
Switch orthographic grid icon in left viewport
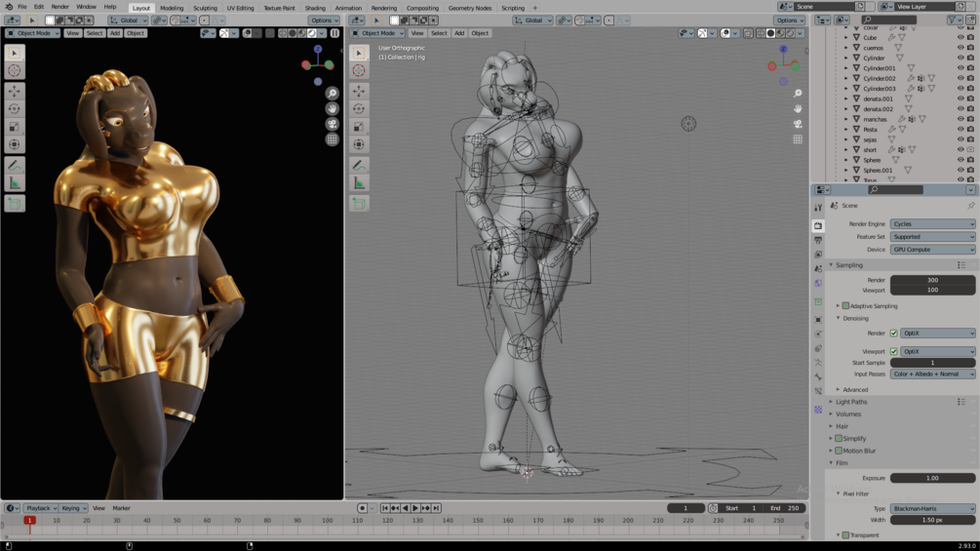coord(332,139)
